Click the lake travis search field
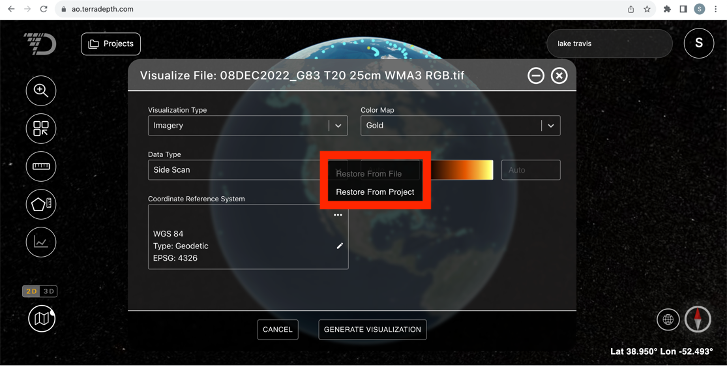The height and width of the screenshot is (366, 728). tap(610, 44)
